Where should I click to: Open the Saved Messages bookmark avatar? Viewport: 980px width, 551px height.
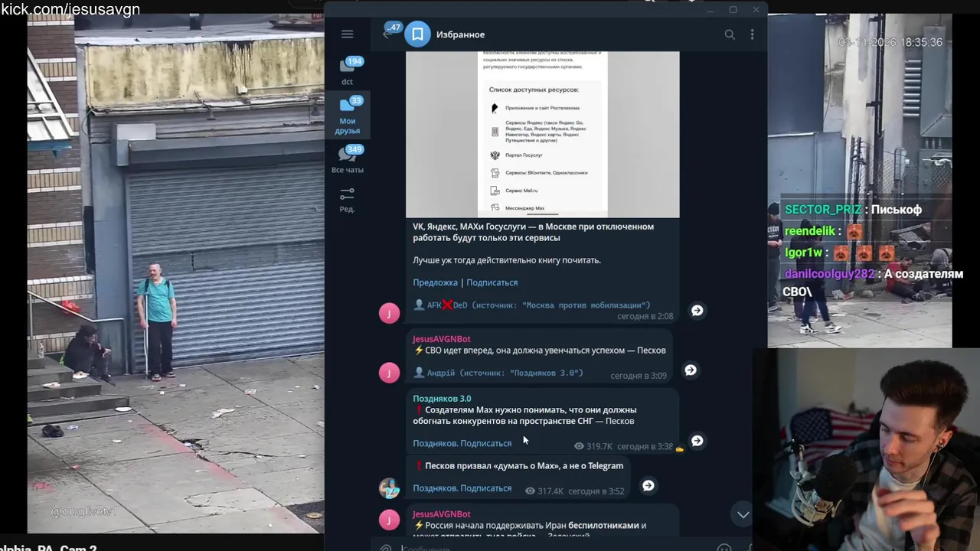pyautogui.click(x=417, y=34)
